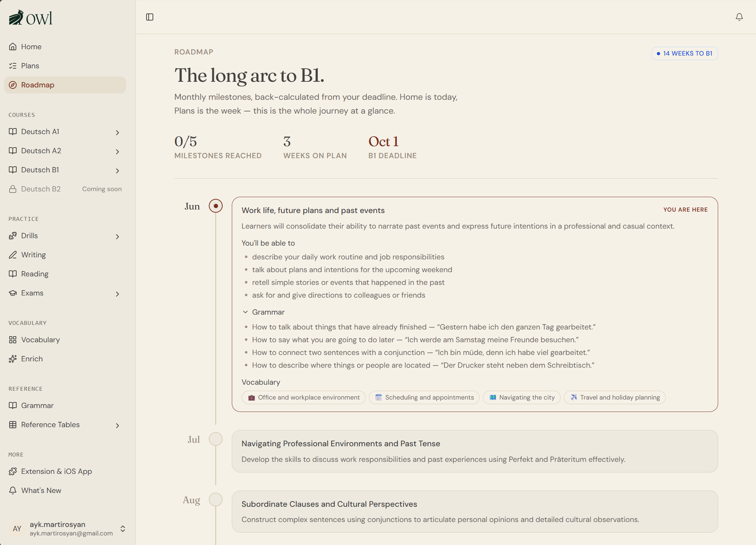The image size is (756, 545).
Task: Click the Roadmap compass icon
Action: point(13,85)
